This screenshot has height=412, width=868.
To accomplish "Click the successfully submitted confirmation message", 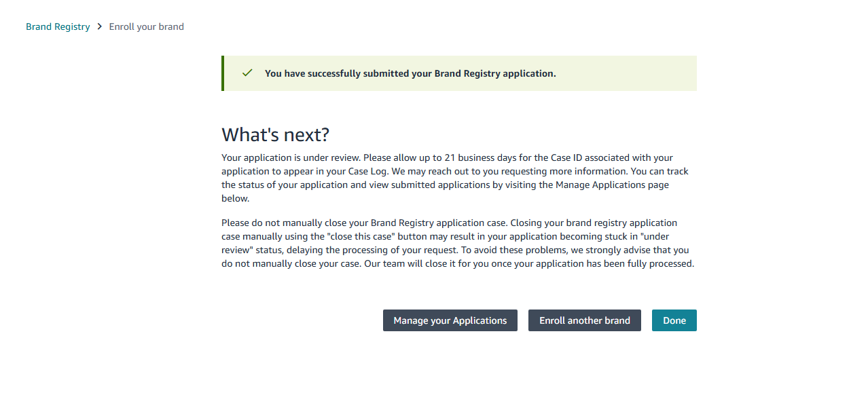I will (410, 73).
